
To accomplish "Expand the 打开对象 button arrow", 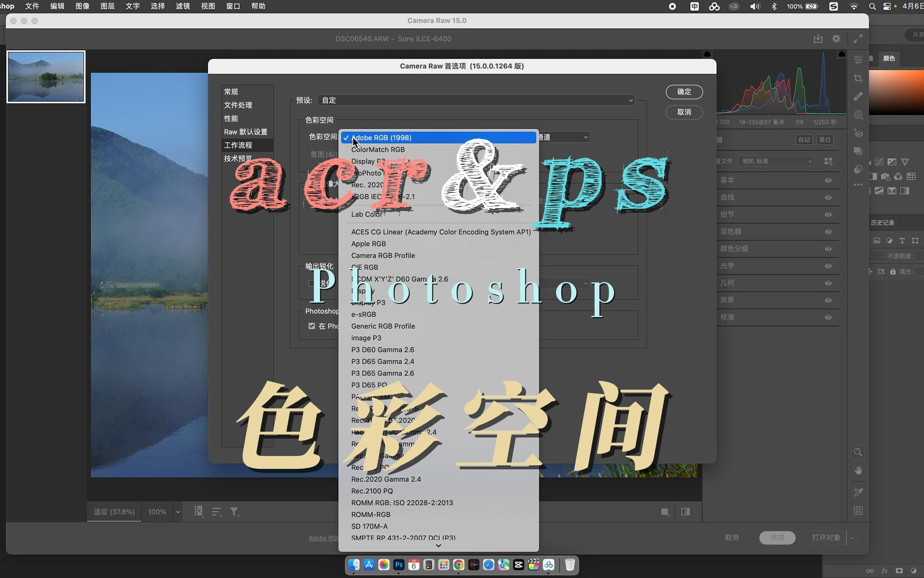I will click(x=852, y=538).
